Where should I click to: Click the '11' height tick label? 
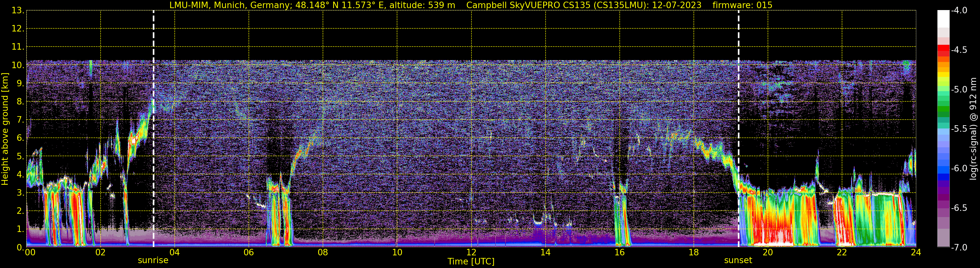point(18,47)
